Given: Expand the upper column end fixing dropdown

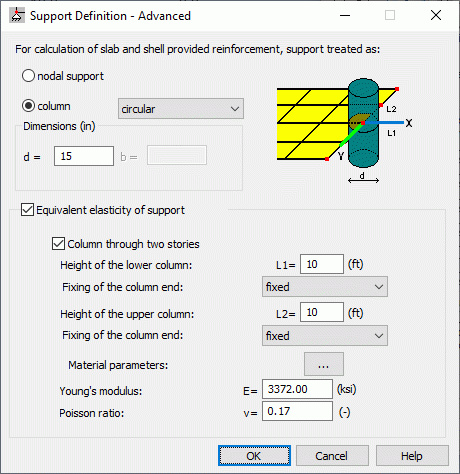Looking at the screenshot, I should click(325, 336).
